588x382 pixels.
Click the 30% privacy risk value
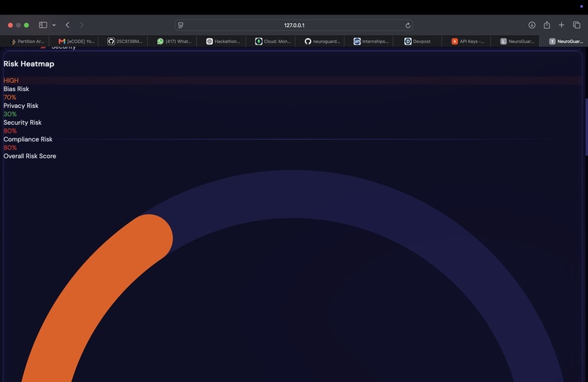tap(10, 114)
